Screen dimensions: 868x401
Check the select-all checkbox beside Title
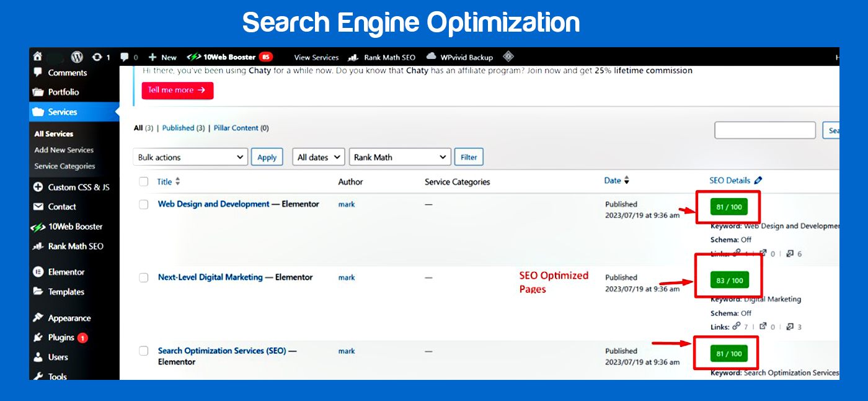click(144, 181)
